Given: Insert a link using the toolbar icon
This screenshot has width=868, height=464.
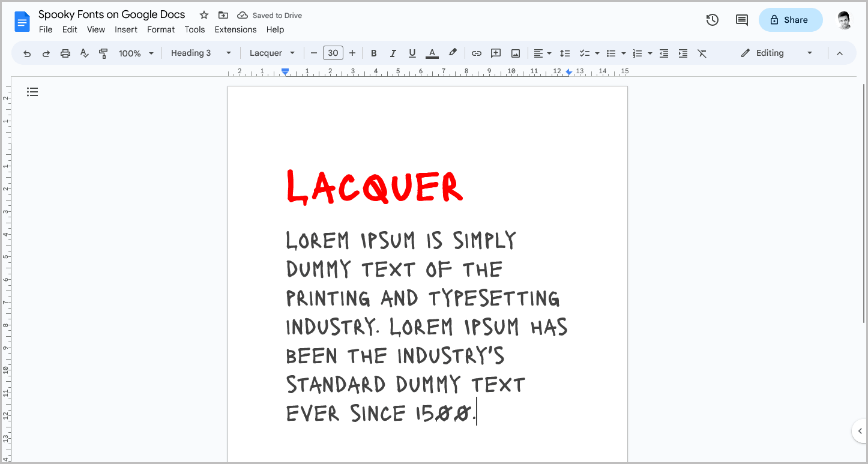Looking at the screenshot, I should tap(476, 53).
